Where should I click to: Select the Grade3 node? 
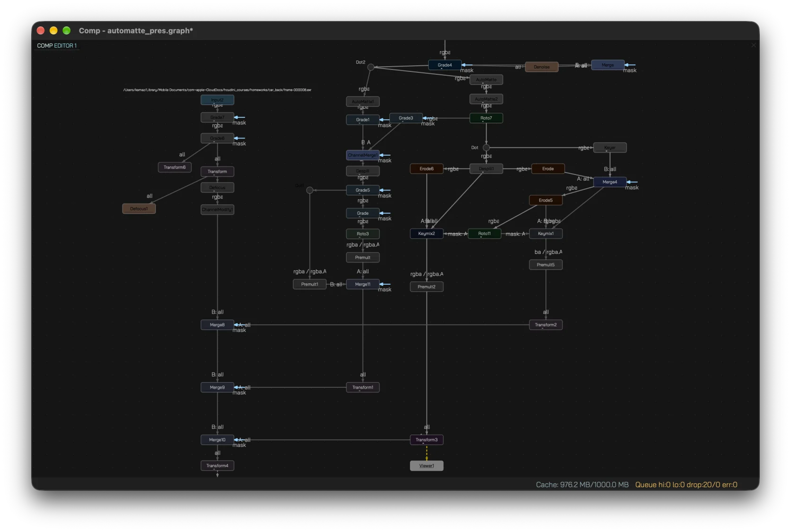point(406,118)
